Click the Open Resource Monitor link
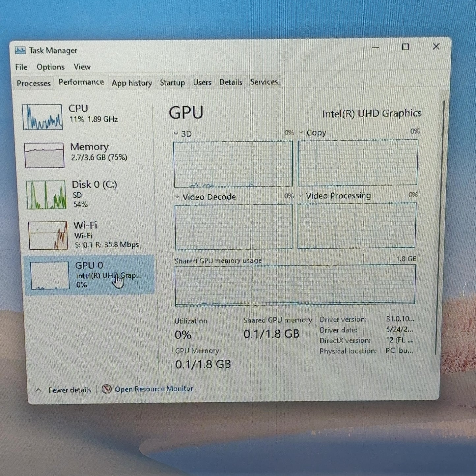 point(154,389)
